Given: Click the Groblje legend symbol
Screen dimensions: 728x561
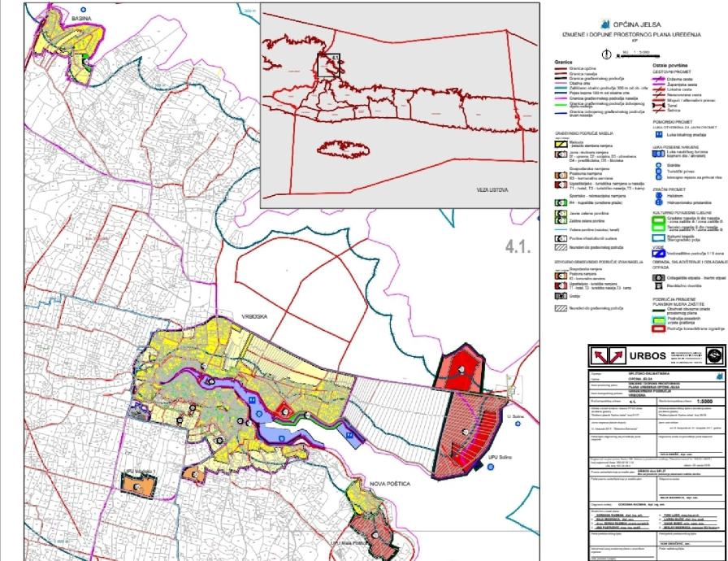Looking at the screenshot, I should tap(561, 296).
